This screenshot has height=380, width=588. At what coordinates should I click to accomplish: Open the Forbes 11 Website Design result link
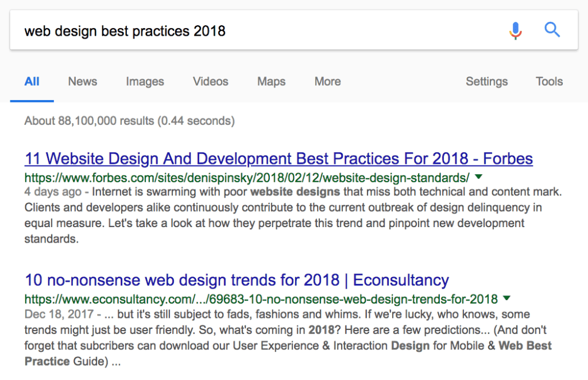point(278,159)
